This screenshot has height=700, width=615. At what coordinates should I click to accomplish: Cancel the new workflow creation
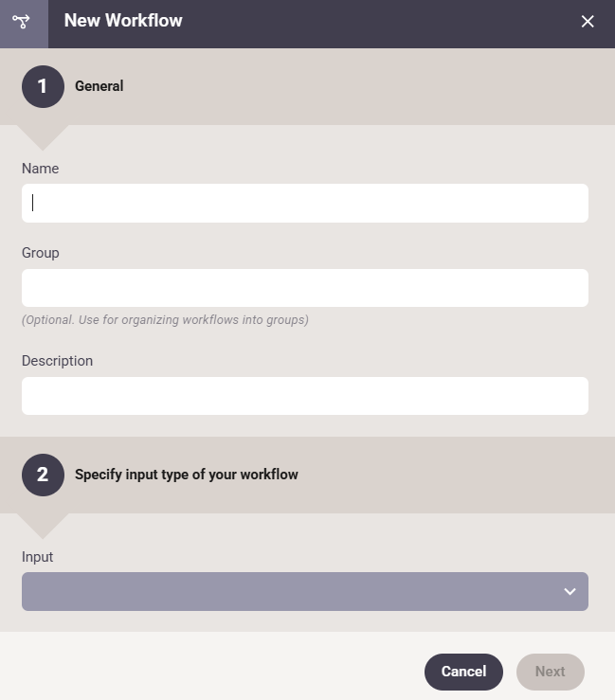click(463, 672)
